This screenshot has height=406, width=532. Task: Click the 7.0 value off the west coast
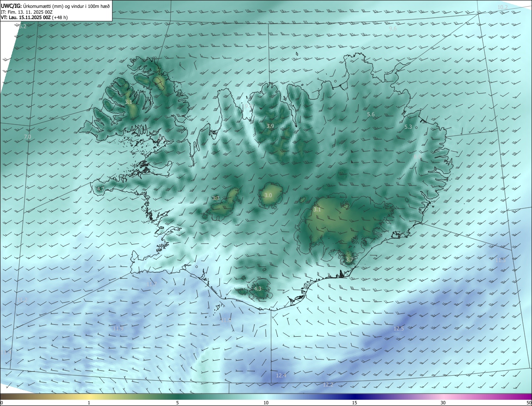27,137
